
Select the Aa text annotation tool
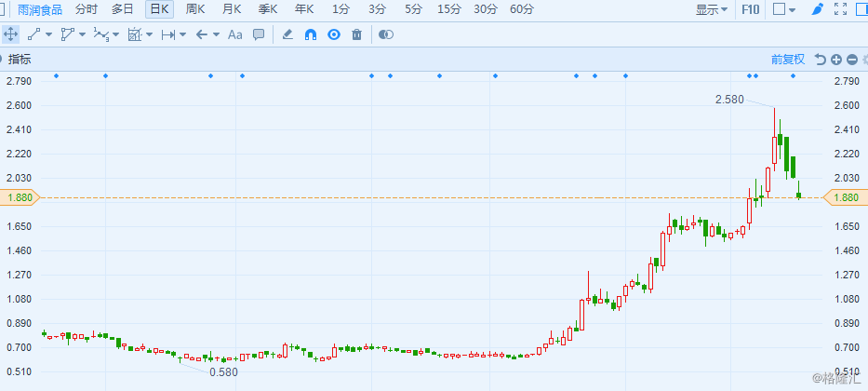(x=235, y=34)
